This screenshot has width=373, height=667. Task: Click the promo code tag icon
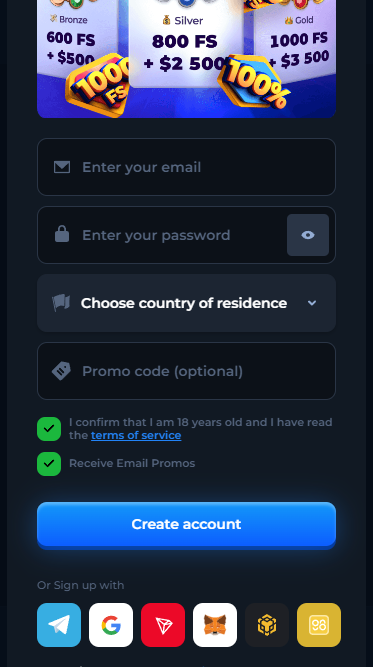click(61, 371)
